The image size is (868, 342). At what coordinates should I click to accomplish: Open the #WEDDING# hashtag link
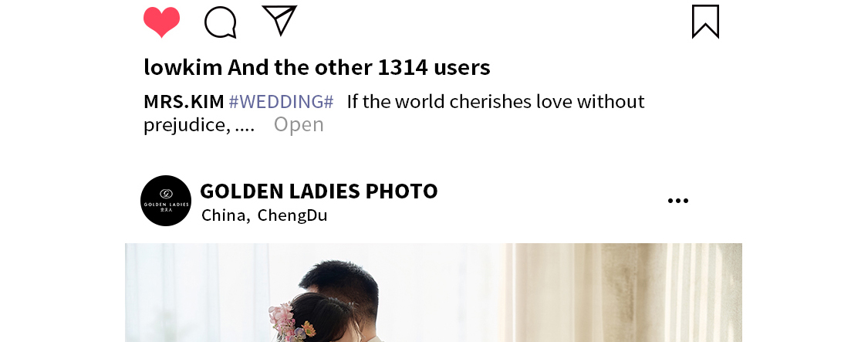281,101
